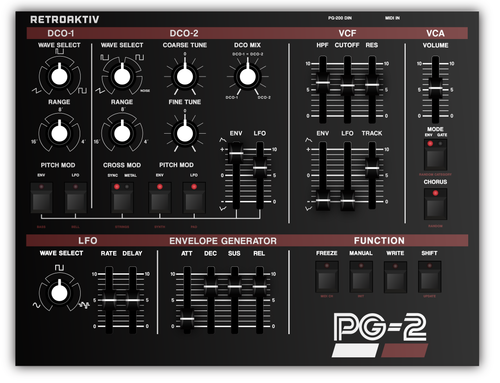
Task: Select DCO-2 top-left pulse waveform icon
Action: pyautogui.click(x=104, y=57)
